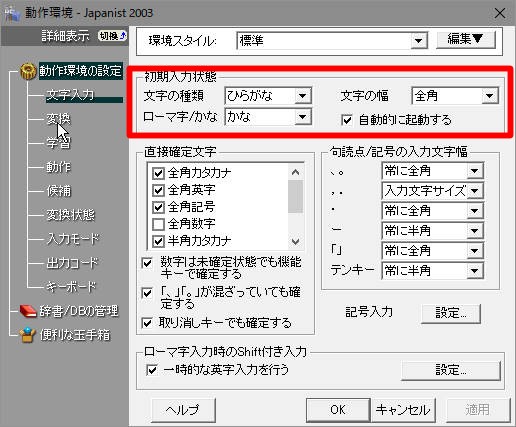Open the 「」 width dropdown

click(475, 251)
